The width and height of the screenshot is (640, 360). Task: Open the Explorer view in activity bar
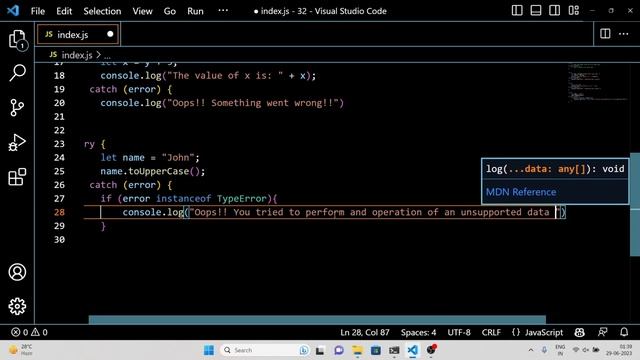click(17, 40)
